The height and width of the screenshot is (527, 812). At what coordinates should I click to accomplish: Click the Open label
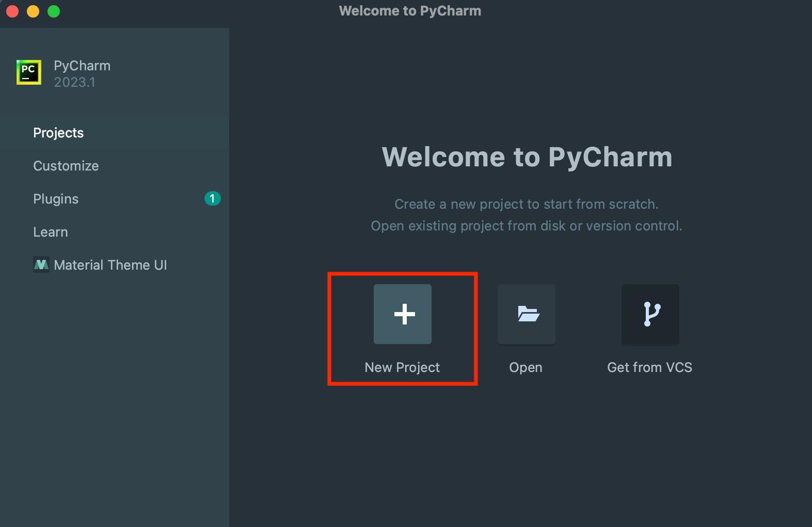(526, 367)
